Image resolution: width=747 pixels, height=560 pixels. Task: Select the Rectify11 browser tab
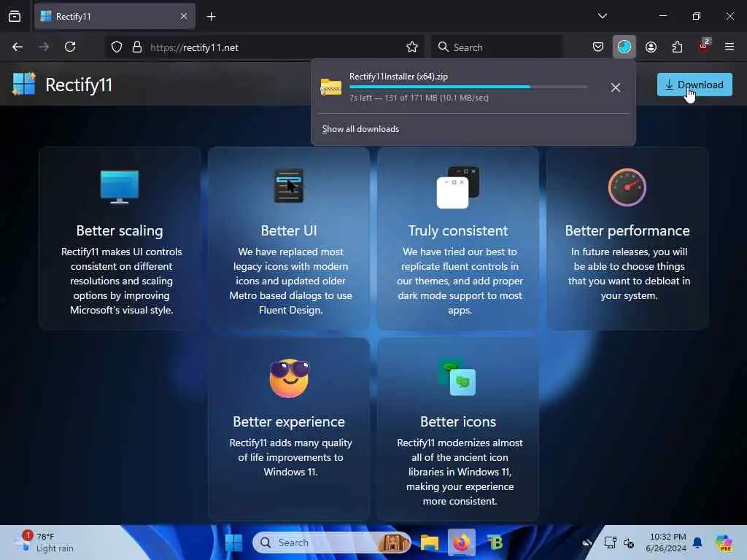(x=115, y=17)
